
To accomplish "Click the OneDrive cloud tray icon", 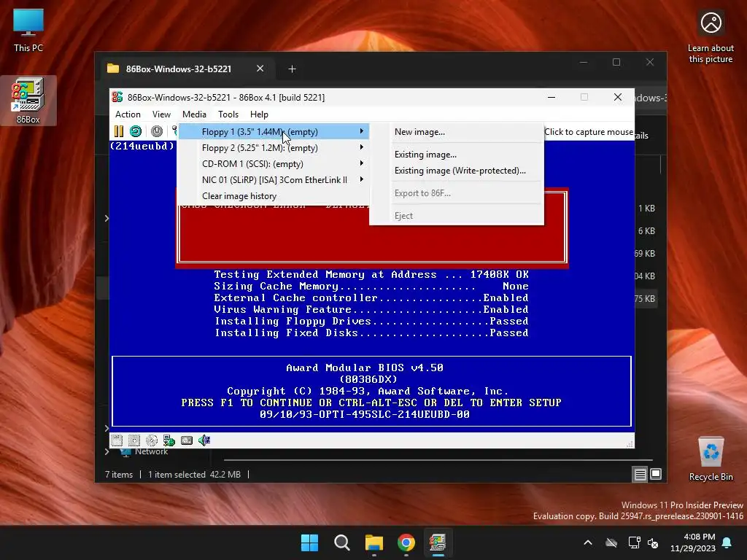I will coord(611,542).
